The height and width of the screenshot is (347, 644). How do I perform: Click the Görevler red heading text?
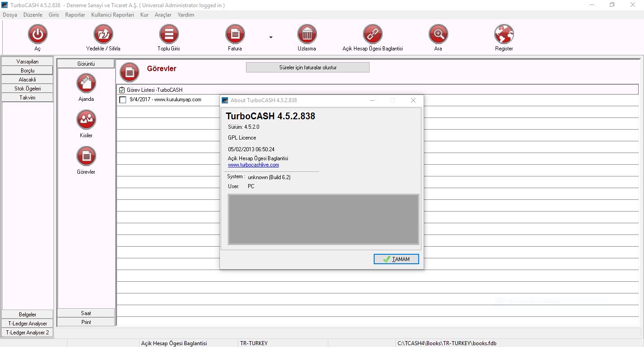click(161, 69)
